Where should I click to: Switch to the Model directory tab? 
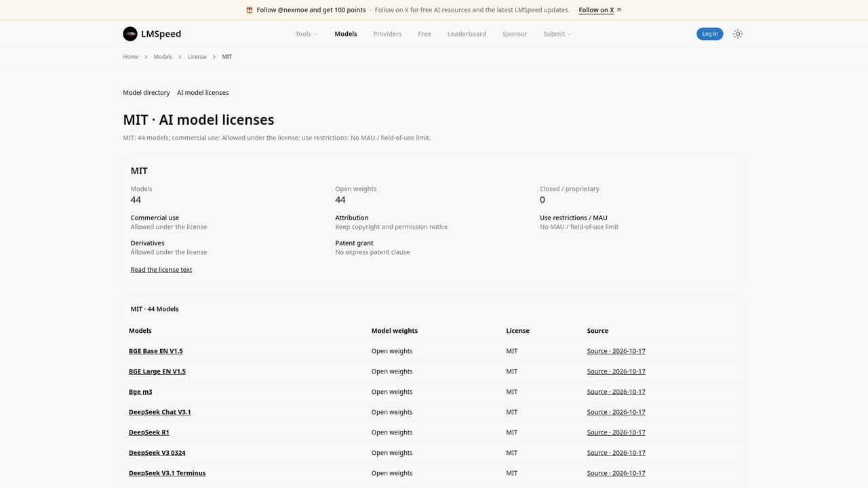click(x=146, y=93)
